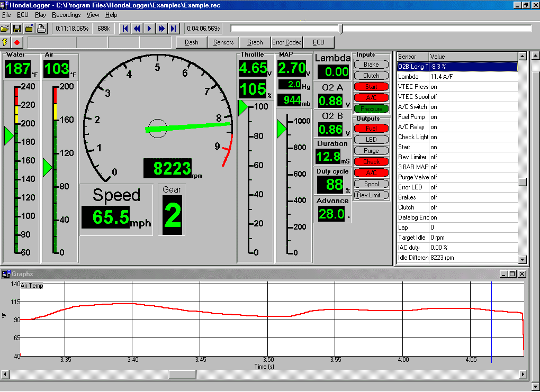
Task: Click the HondaLogger application icon in the title bar
Action: (4, 5)
